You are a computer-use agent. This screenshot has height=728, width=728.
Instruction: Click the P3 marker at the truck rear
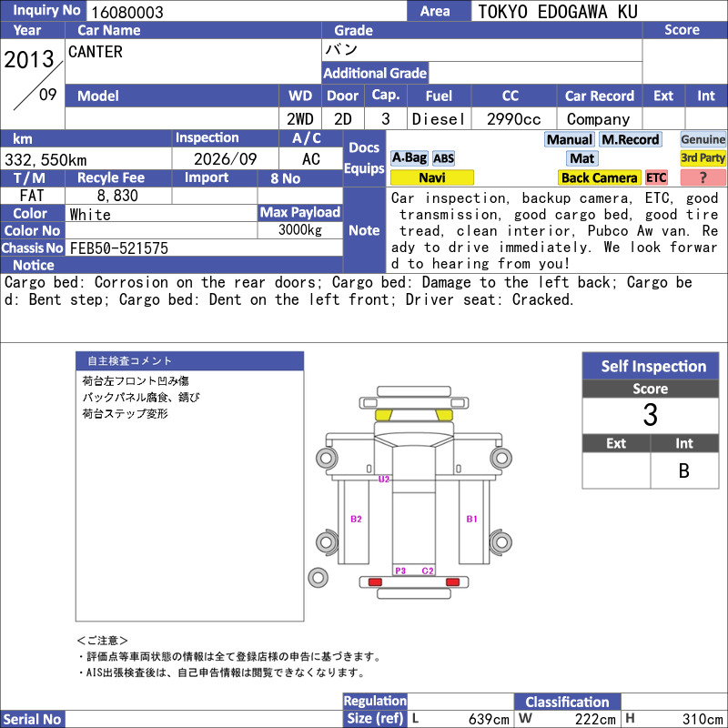[x=400, y=571]
